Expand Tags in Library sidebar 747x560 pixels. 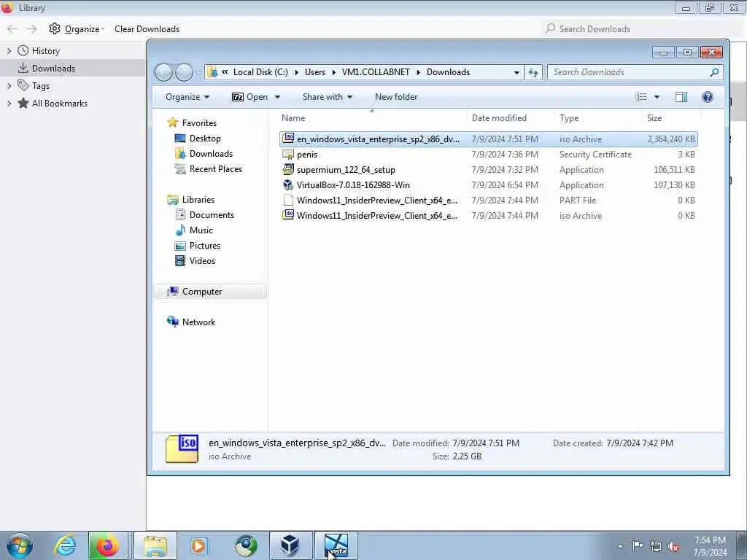[x=9, y=86]
